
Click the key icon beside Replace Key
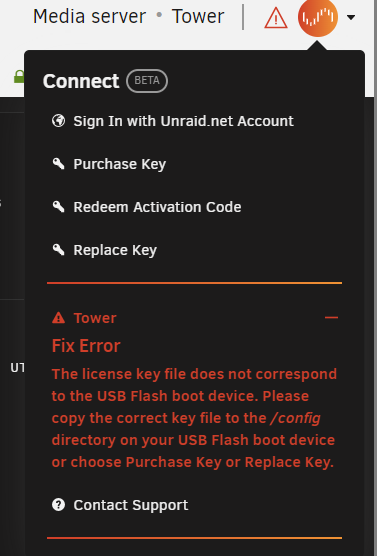pyautogui.click(x=59, y=250)
